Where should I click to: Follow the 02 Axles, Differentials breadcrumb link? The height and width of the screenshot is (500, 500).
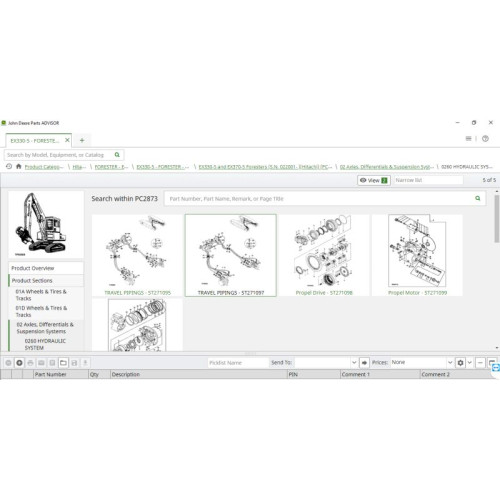[x=387, y=167]
